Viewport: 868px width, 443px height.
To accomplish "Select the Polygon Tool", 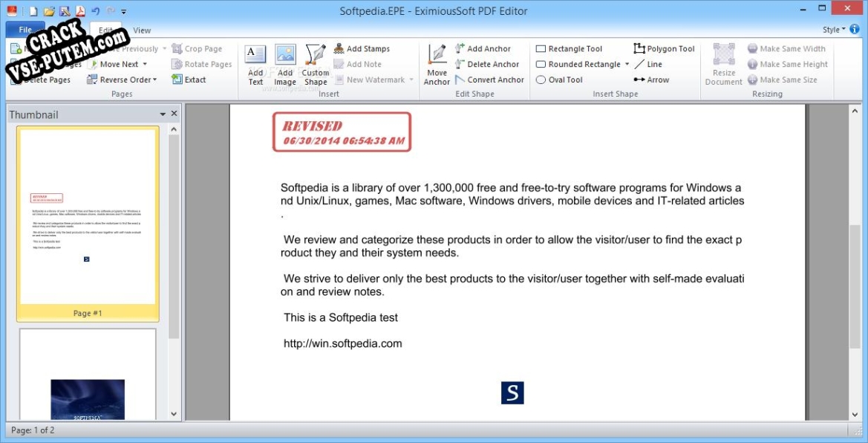I will point(665,49).
